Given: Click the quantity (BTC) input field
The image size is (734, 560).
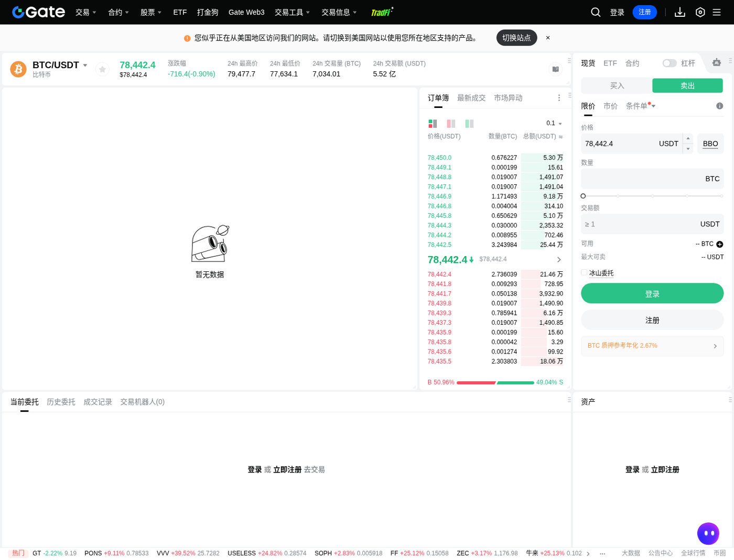Looking at the screenshot, I should (x=652, y=179).
